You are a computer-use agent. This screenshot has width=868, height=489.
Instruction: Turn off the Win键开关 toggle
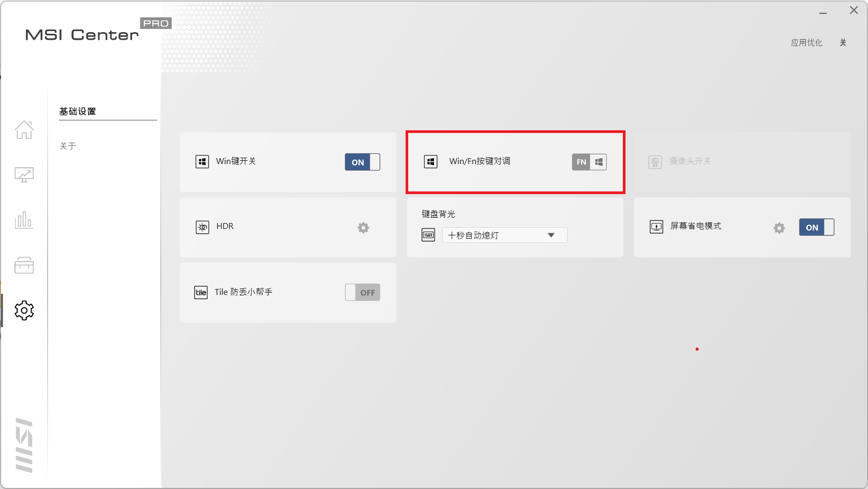pyautogui.click(x=362, y=162)
